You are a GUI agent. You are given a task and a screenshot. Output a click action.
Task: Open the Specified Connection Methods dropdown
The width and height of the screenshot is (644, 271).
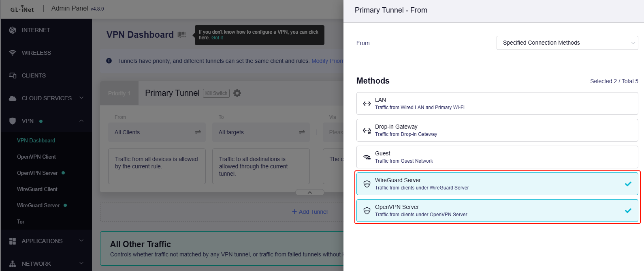click(x=567, y=43)
